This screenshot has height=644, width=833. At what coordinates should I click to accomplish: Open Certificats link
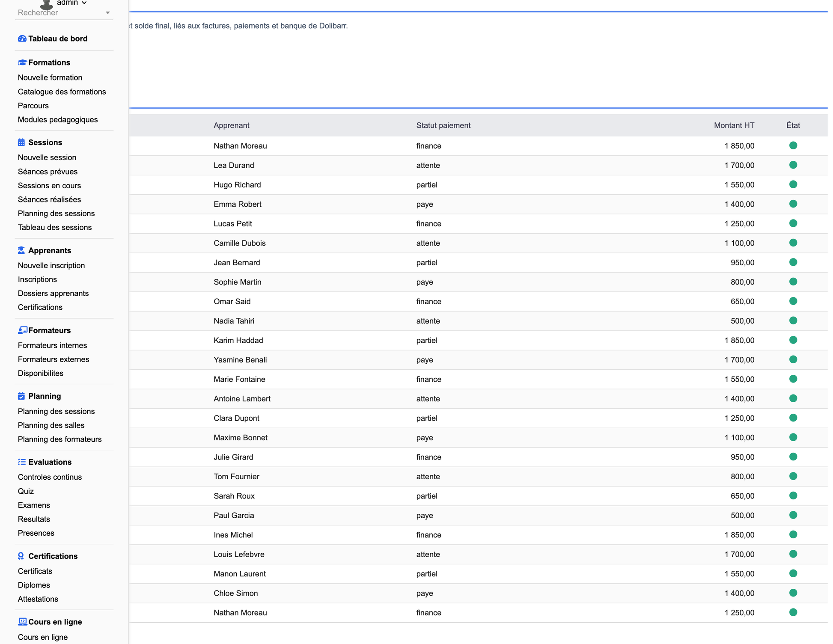35,571
